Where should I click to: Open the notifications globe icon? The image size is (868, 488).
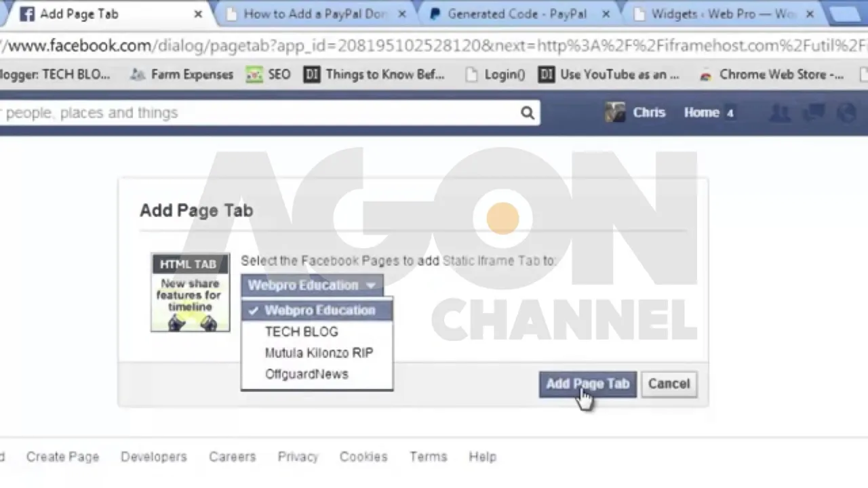coord(846,113)
